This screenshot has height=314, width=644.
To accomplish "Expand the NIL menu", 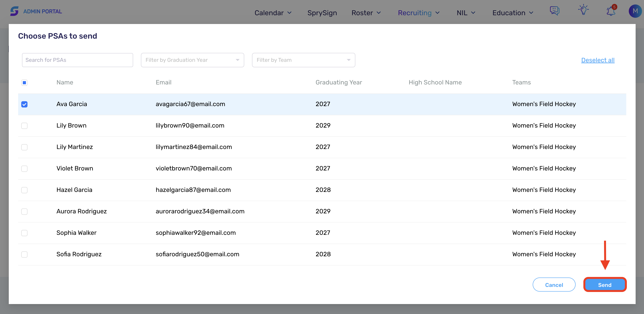I will coord(466,13).
